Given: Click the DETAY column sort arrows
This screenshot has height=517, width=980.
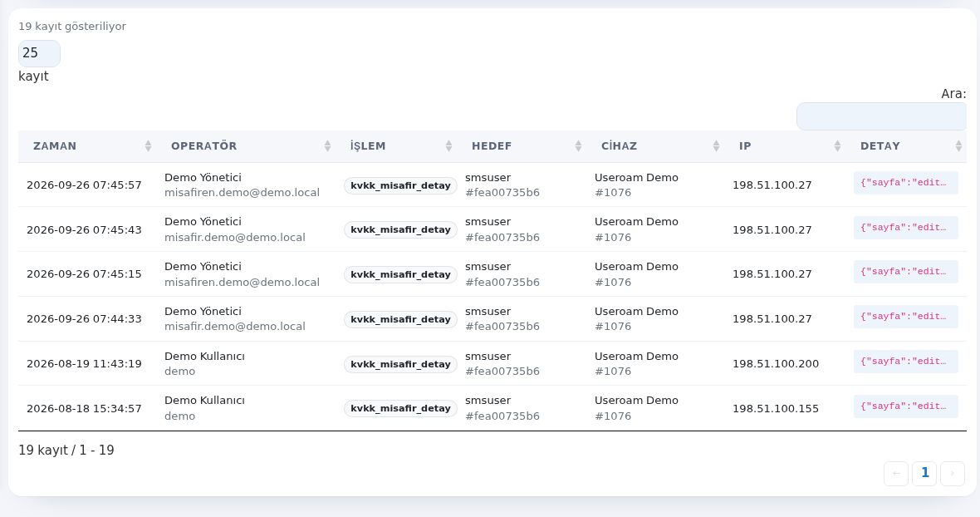Looking at the screenshot, I should [x=958, y=146].
